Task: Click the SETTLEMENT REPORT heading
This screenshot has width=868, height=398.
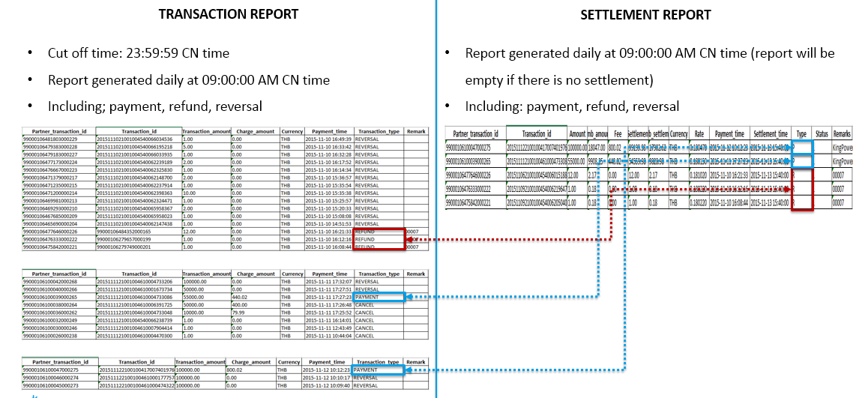Action: coord(645,15)
